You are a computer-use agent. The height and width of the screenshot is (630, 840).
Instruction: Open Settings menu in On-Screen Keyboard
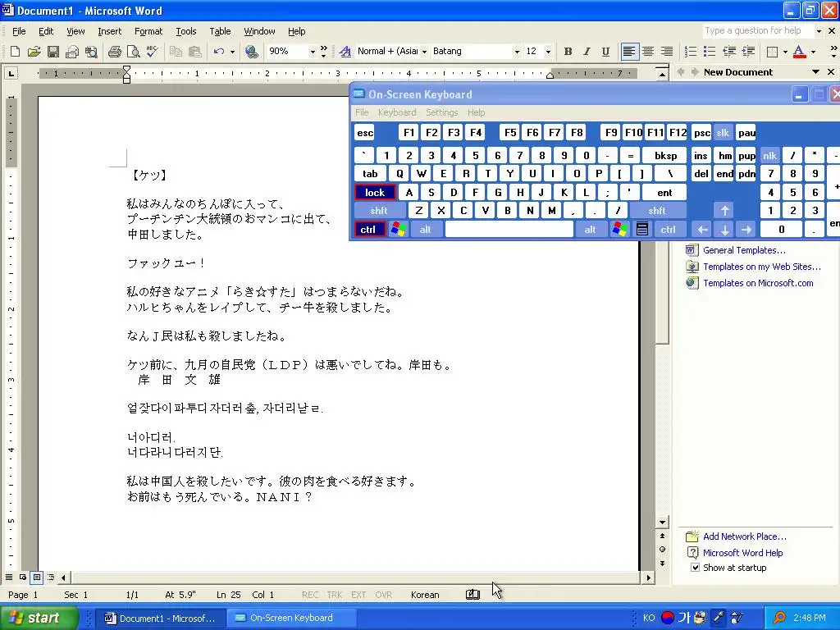(442, 112)
